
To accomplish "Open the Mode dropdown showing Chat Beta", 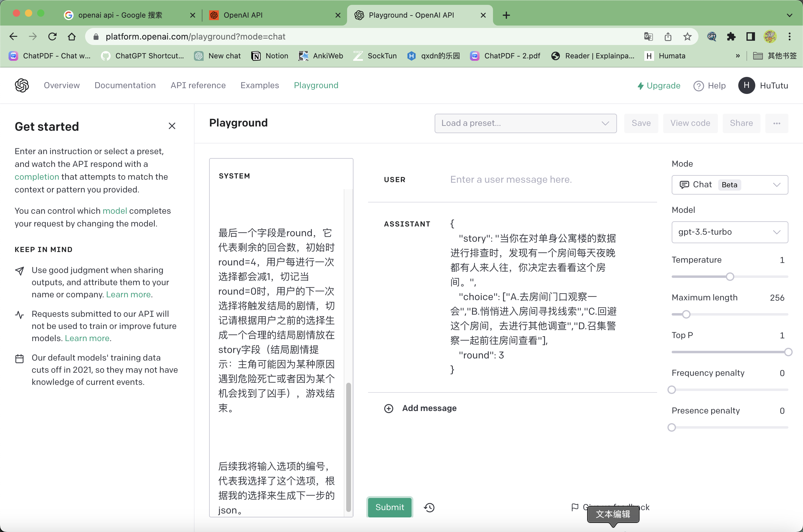I will pyautogui.click(x=729, y=185).
